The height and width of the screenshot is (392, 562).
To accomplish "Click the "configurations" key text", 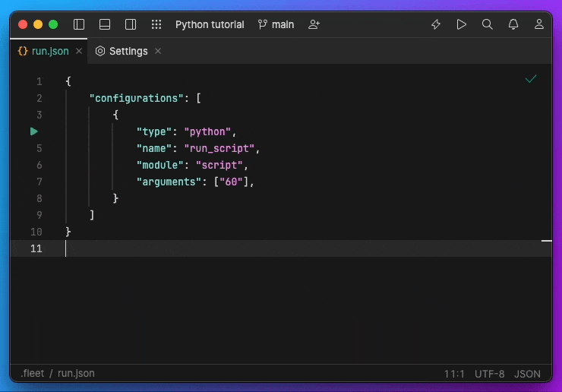I will point(136,98).
